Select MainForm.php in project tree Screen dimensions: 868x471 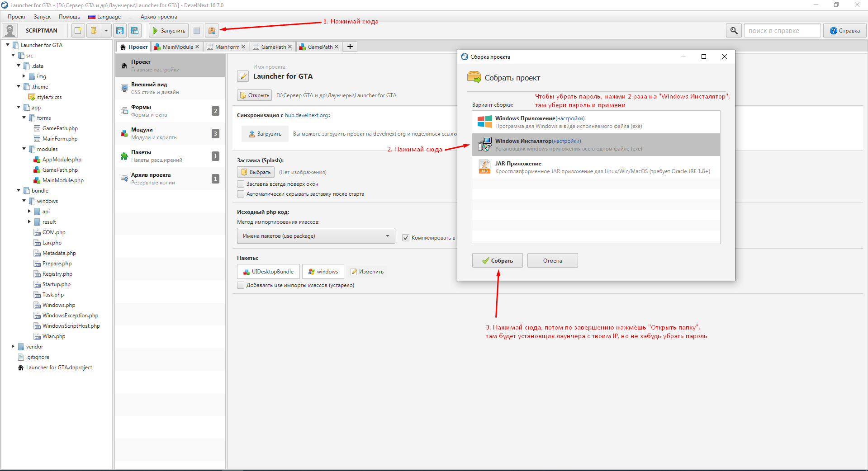point(60,139)
